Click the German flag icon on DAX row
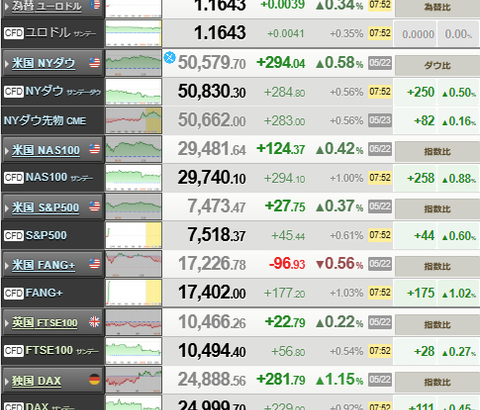 point(95,379)
